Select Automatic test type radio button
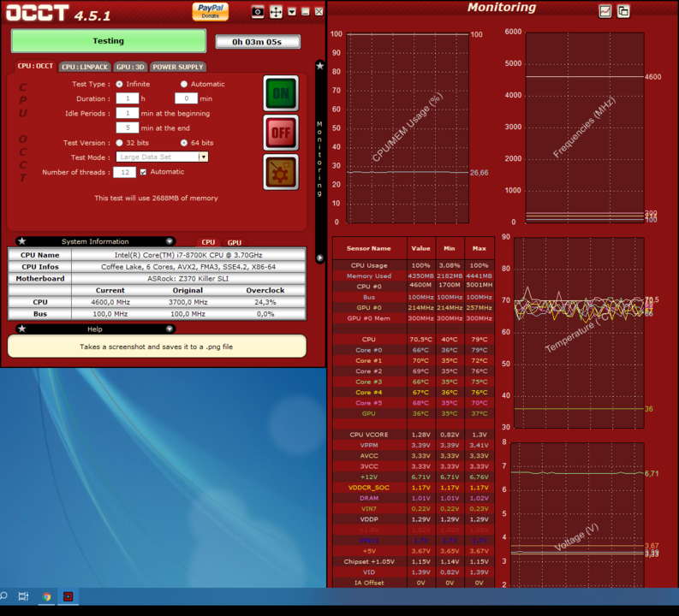The image size is (679, 616). (184, 85)
